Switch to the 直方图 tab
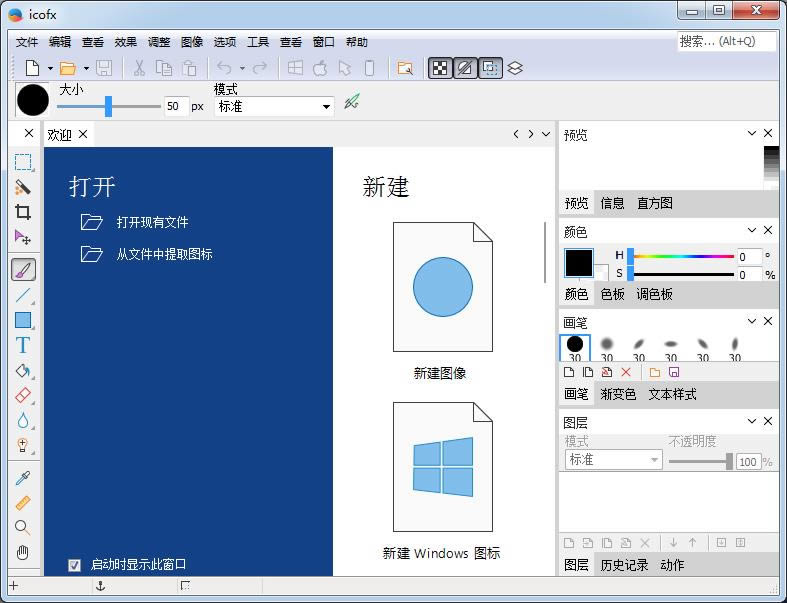787x603 pixels. [x=654, y=203]
